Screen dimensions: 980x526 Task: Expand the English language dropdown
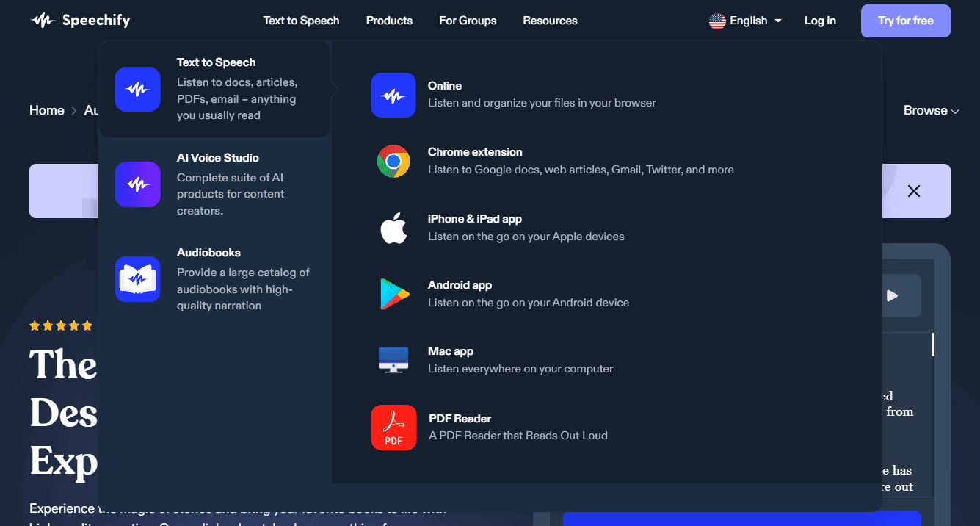tap(746, 21)
